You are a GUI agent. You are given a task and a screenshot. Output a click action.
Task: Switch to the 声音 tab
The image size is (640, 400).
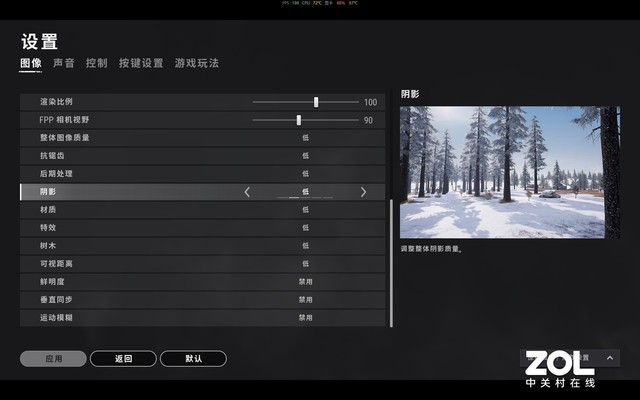(64, 63)
